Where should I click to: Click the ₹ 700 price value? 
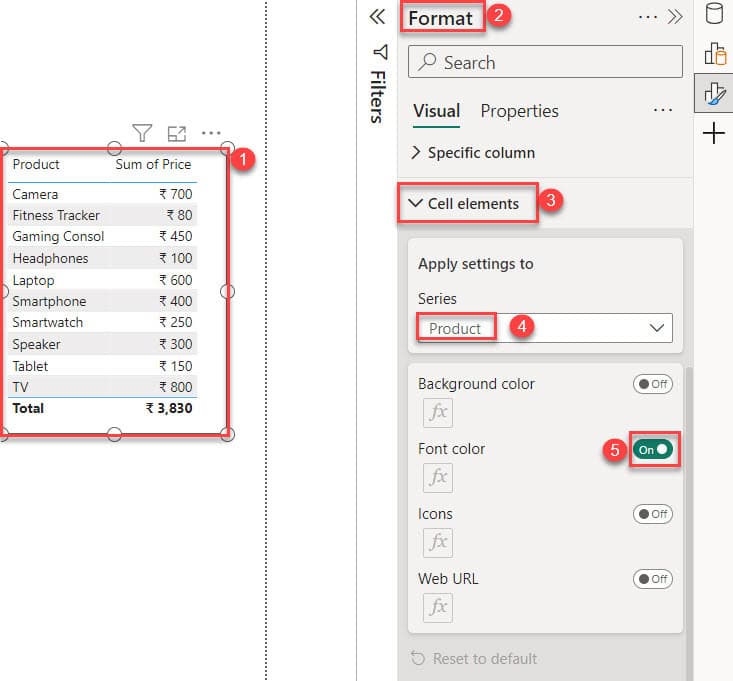(176, 194)
